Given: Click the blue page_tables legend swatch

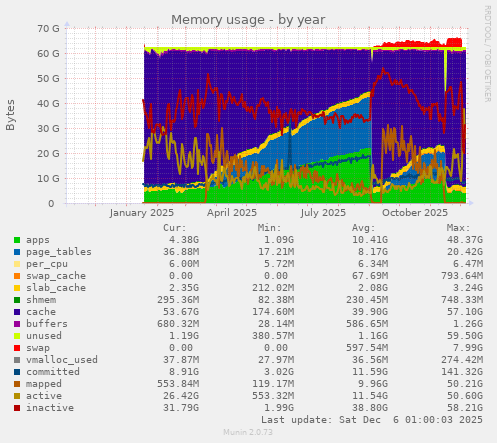Looking at the screenshot, I should (17, 252).
